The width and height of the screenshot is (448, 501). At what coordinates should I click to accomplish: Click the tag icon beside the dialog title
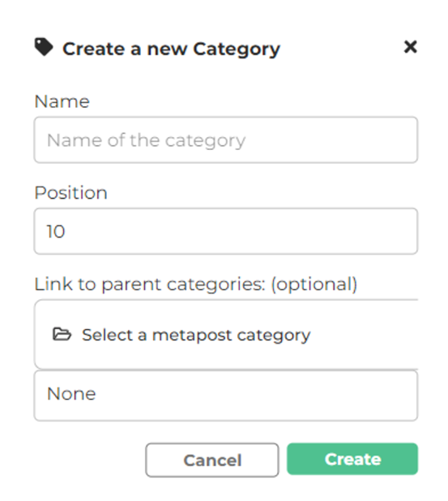click(x=44, y=47)
